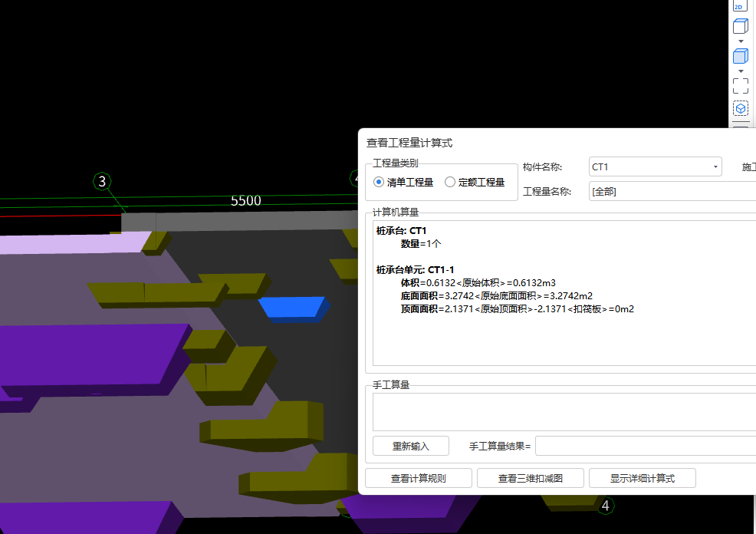Click 显示详细计算式
Image resolution: width=756 pixels, height=534 pixels.
coord(642,477)
